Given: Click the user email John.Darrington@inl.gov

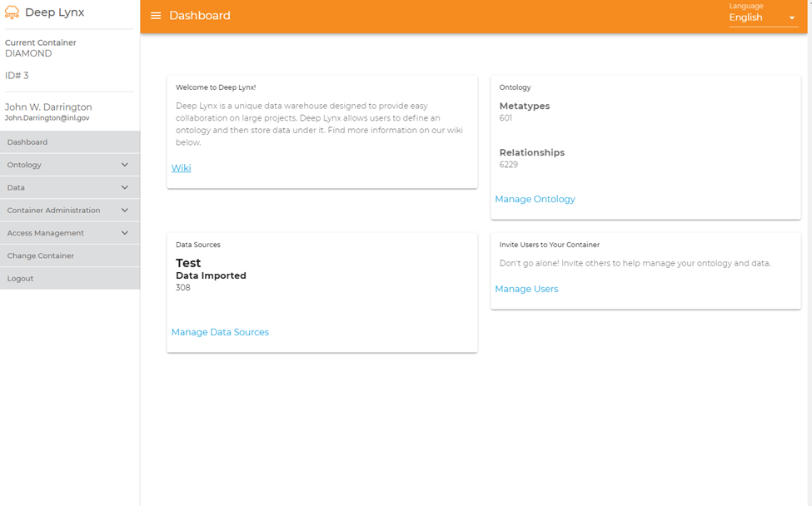Looking at the screenshot, I should point(47,118).
